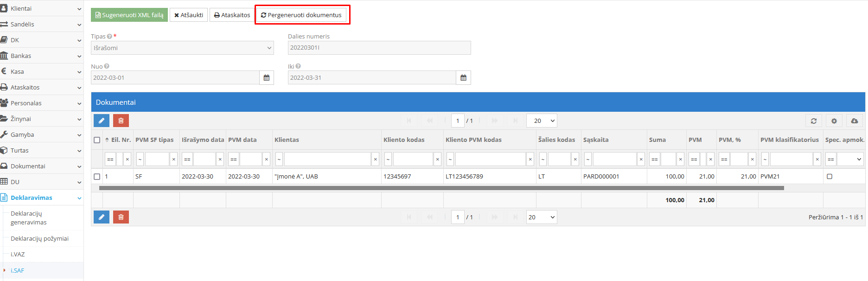Click the horizontal scrollbar under the table
Screen dimensions: 868x281
click(441, 188)
